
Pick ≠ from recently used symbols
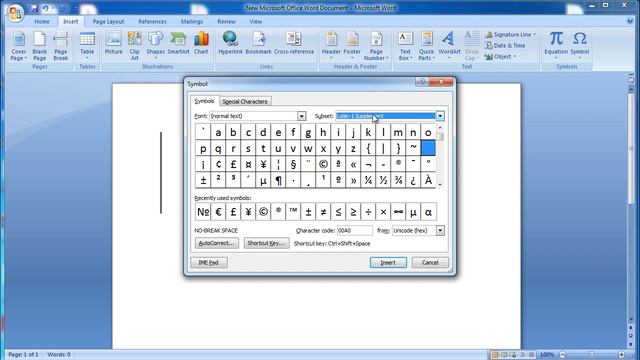(323, 212)
